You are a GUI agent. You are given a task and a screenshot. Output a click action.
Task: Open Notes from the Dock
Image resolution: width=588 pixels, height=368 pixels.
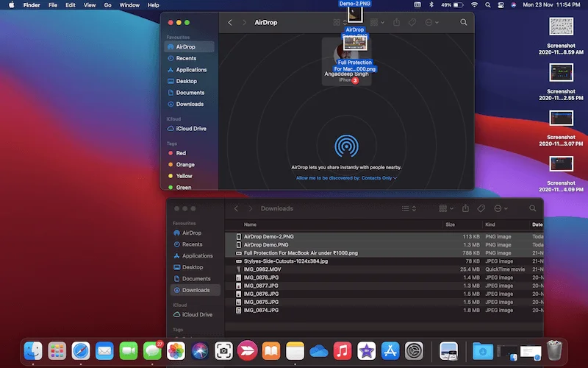click(295, 351)
